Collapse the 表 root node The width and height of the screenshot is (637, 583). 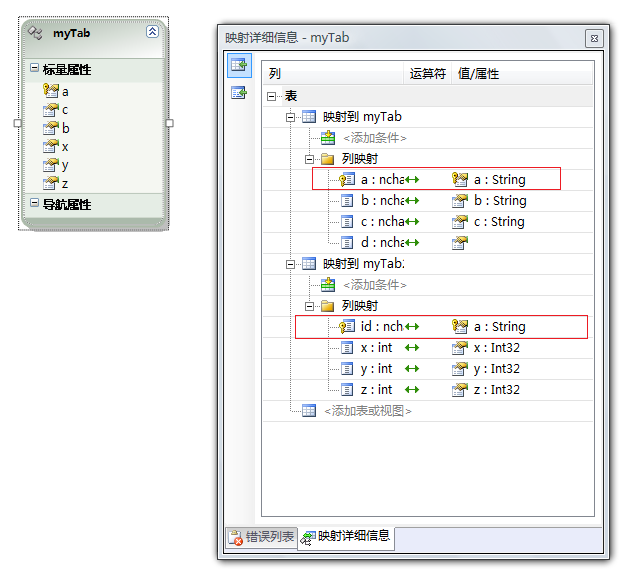271,96
